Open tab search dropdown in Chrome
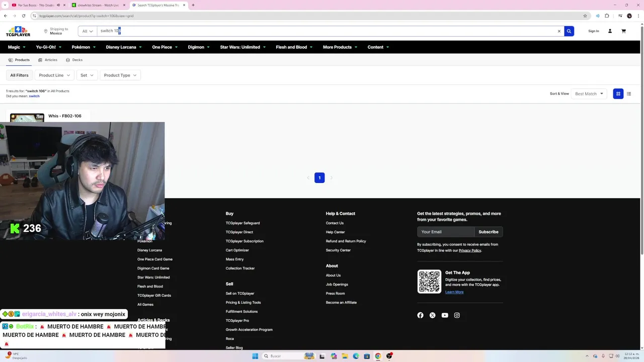 pyautogui.click(x=5, y=5)
